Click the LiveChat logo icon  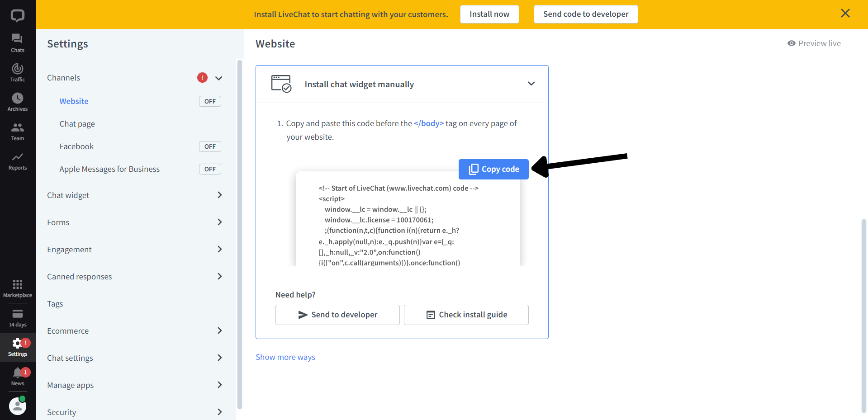[18, 15]
